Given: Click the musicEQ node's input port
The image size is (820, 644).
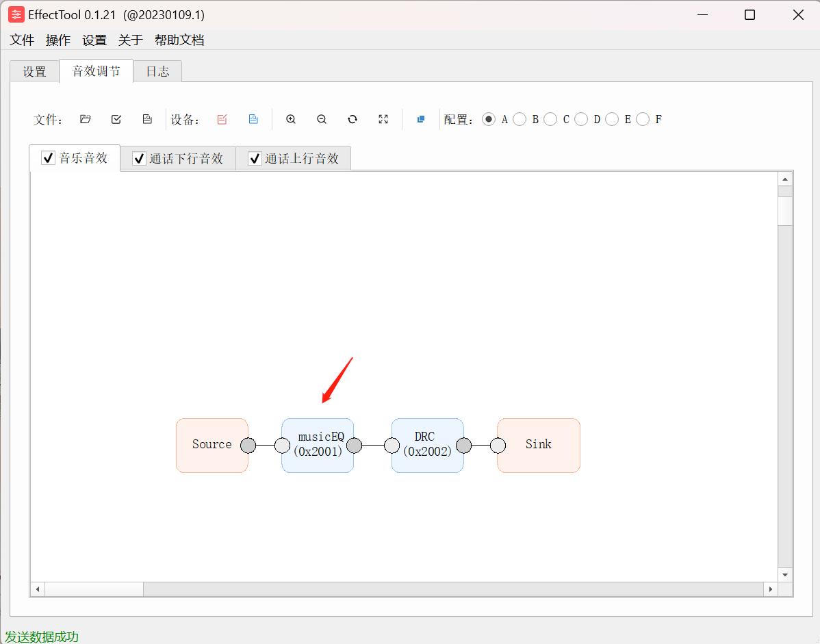Looking at the screenshot, I should pos(283,446).
